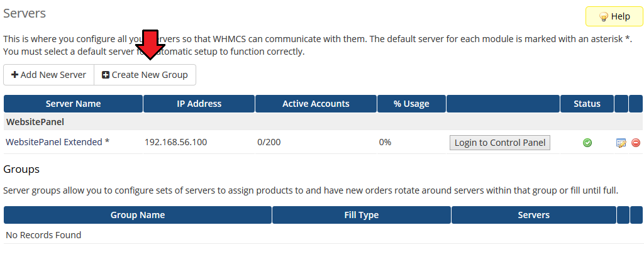The width and height of the screenshot is (644, 269).
Task: Click the 0/200 accounts value
Action: click(269, 142)
